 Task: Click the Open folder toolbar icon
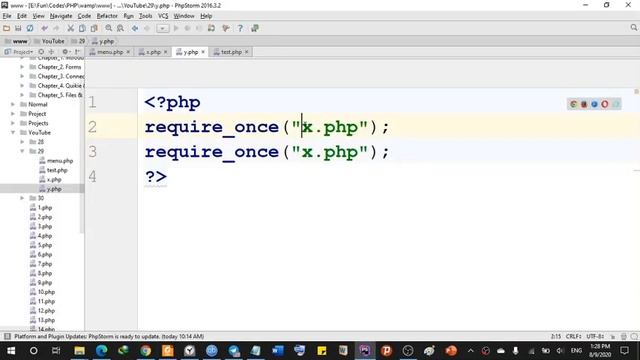point(7,28)
